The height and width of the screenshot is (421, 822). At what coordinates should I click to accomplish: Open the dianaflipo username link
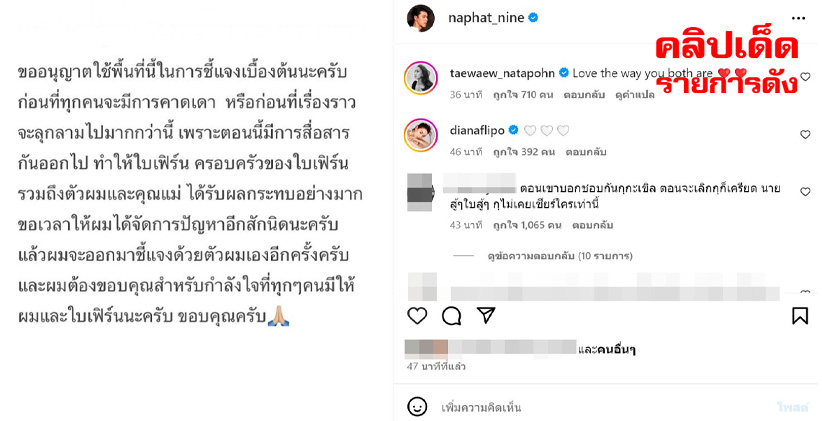click(x=477, y=130)
